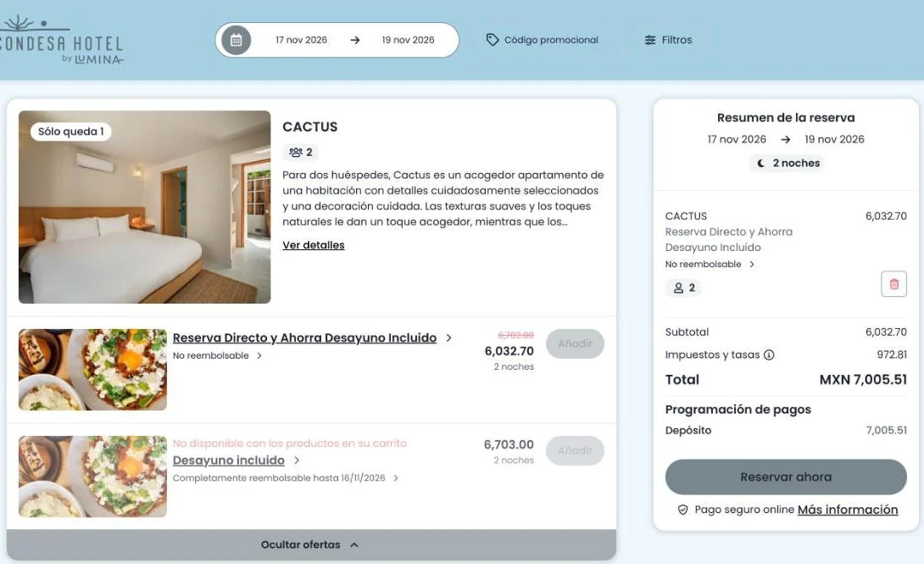
Task: Click guest count badge under CACTUS title
Action: [x=301, y=152]
